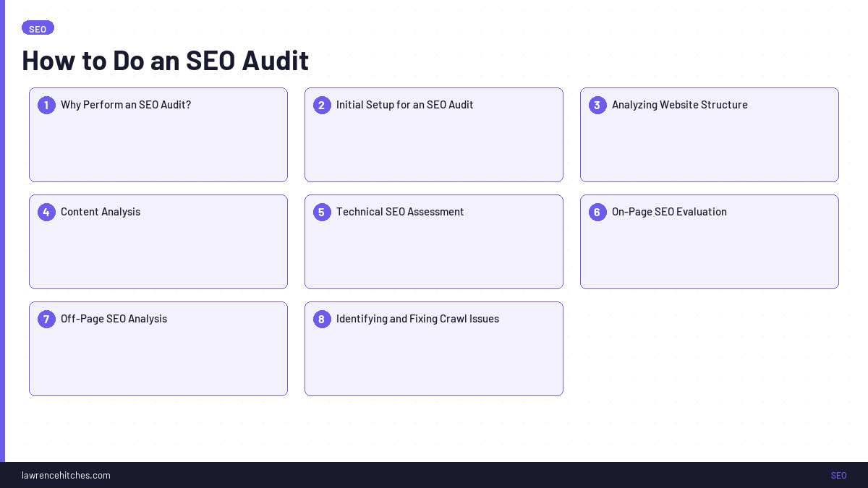Select the step 6 badge icon

point(597,212)
